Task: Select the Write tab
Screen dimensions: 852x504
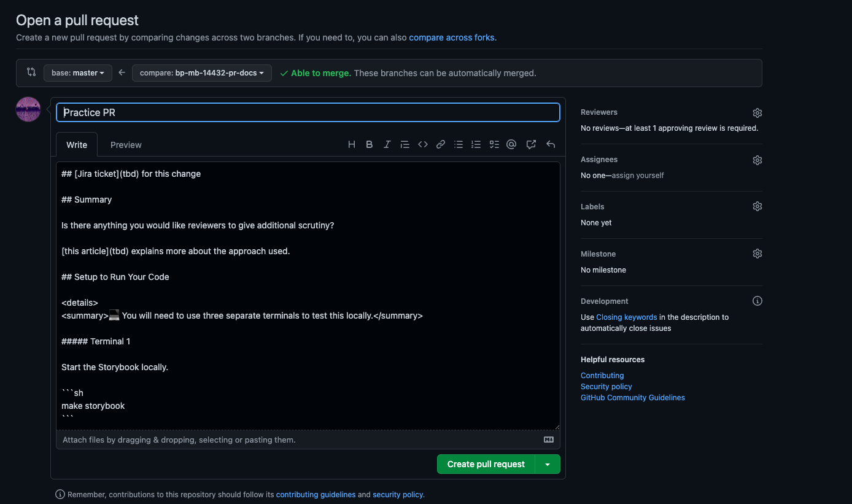Action: click(x=76, y=144)
